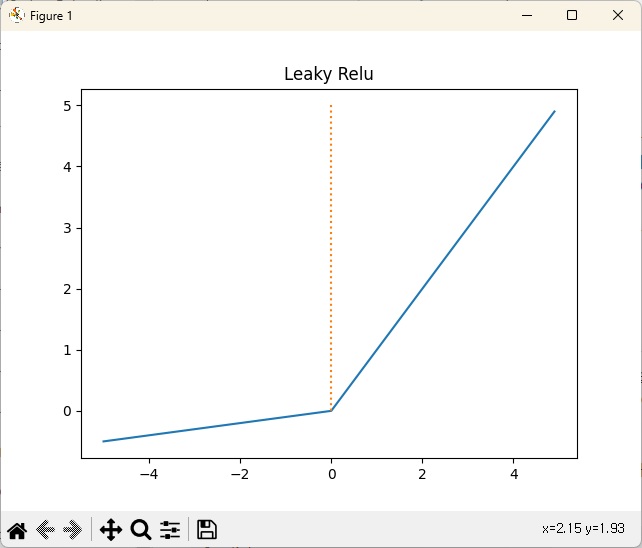Viewport: 642px width, 548px height.
Task: Toggle the Pan axes tool
Action: pyautogui.click(x=110, y=530)
